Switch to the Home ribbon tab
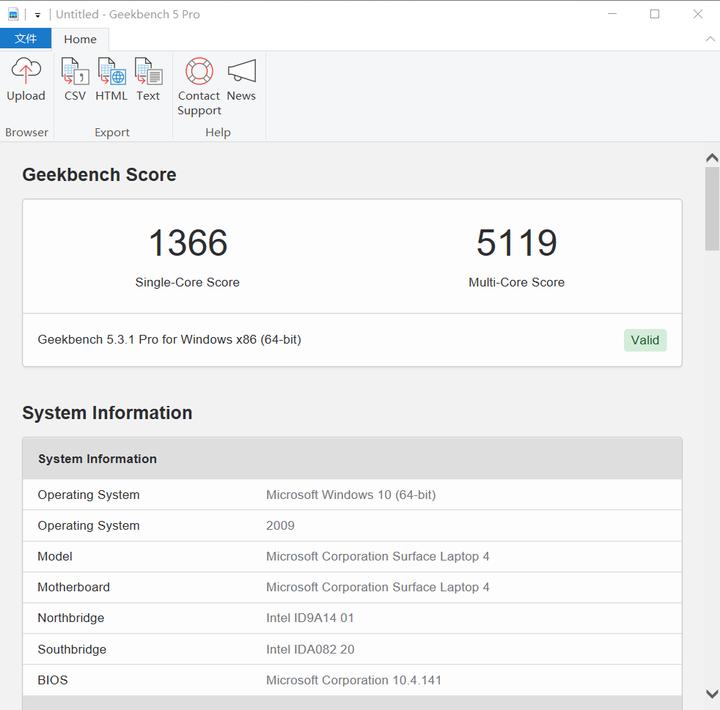 [80, 39]
